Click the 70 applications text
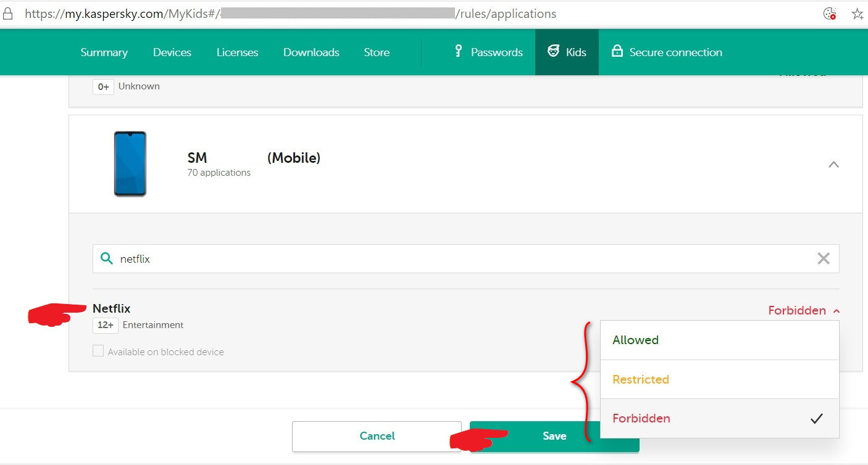868x465 pixels. pyautogui.click(x=219, y=173)
